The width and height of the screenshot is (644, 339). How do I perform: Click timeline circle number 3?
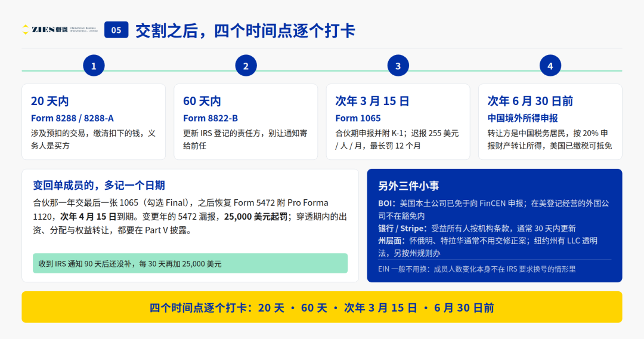click(x=398, y=66)
